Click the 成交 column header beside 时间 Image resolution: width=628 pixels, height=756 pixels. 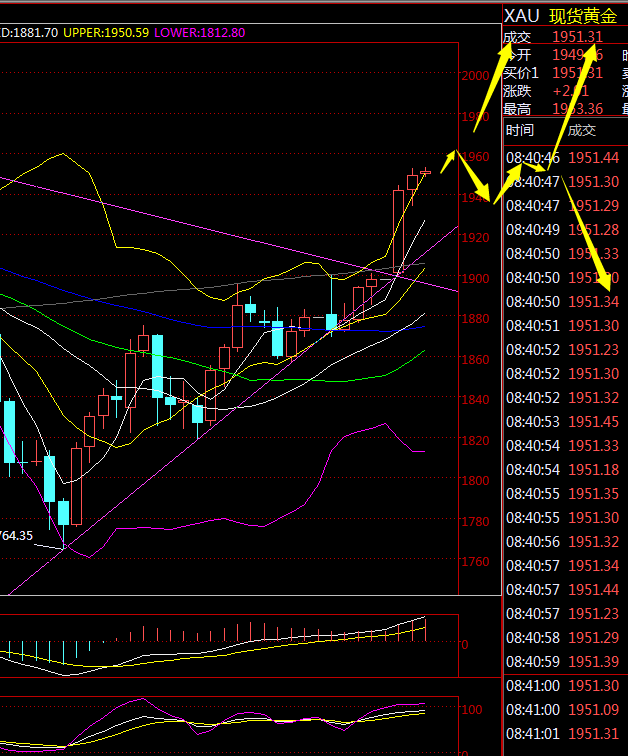coord(581,130)
